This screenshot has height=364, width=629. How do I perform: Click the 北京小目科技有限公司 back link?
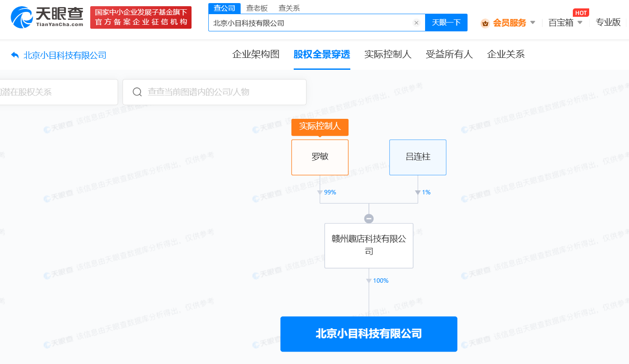[65, 55]
